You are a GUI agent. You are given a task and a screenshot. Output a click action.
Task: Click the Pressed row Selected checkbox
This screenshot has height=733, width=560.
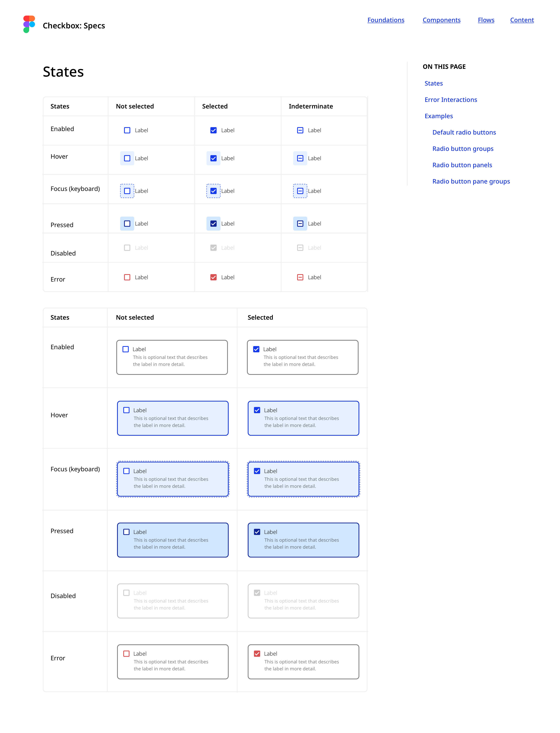(x=213, y=224)
